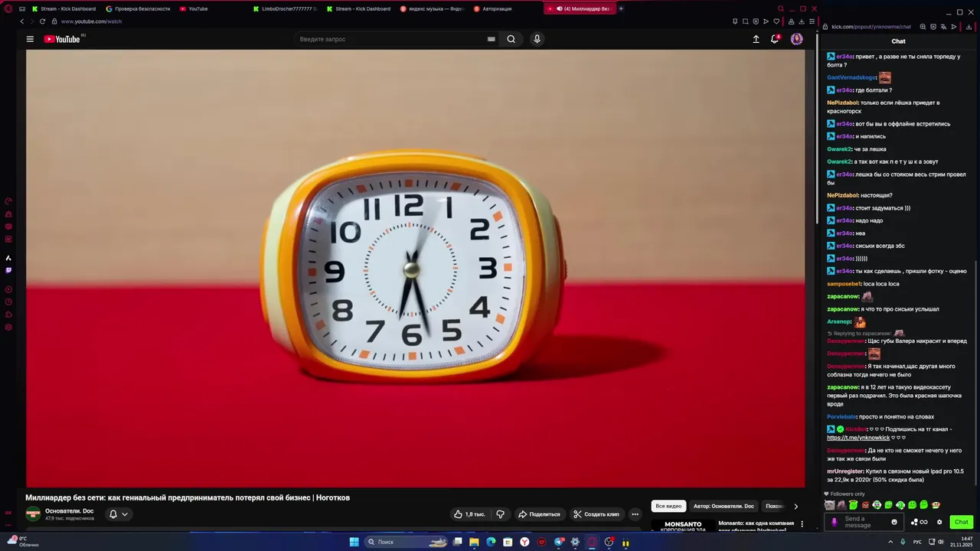Open more actions three-dots under video
Viewport: 980px width, 551px height.
tap(635, 514)
